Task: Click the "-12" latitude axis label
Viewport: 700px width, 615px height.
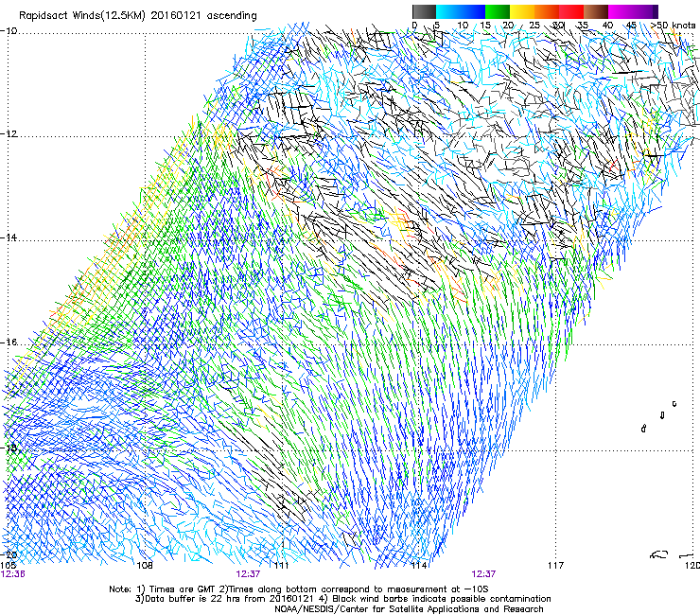Action: point(9,133)
